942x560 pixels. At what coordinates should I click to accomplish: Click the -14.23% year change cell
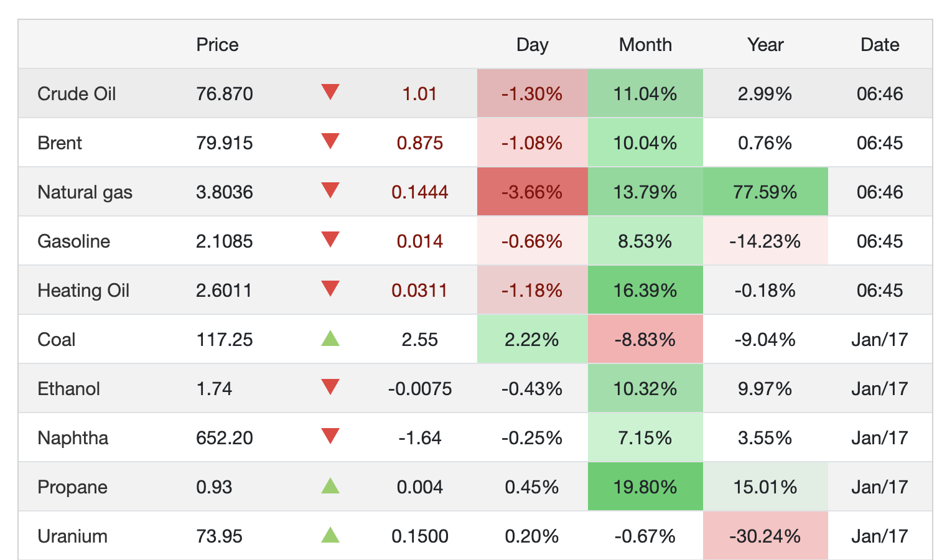tap(765, 241)
